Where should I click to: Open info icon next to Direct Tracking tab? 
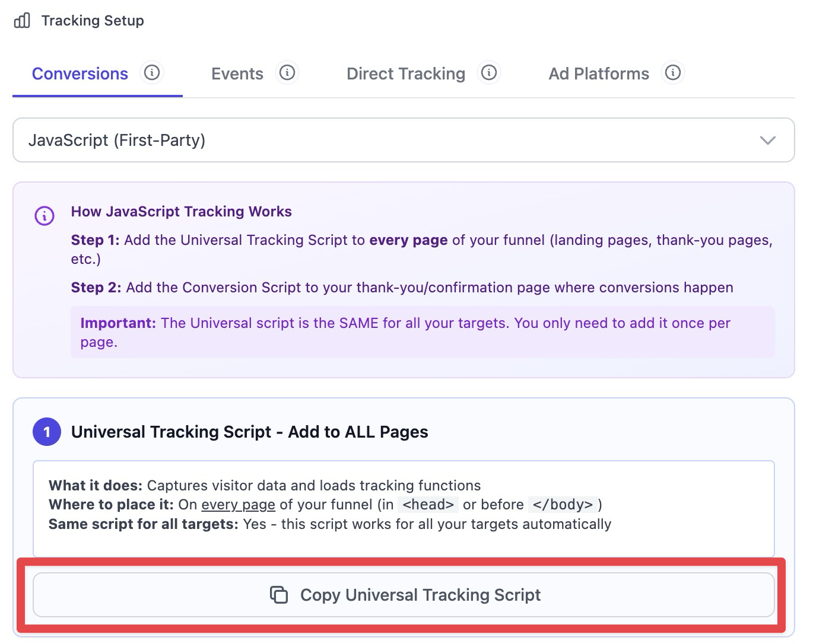tap(489, 72)
